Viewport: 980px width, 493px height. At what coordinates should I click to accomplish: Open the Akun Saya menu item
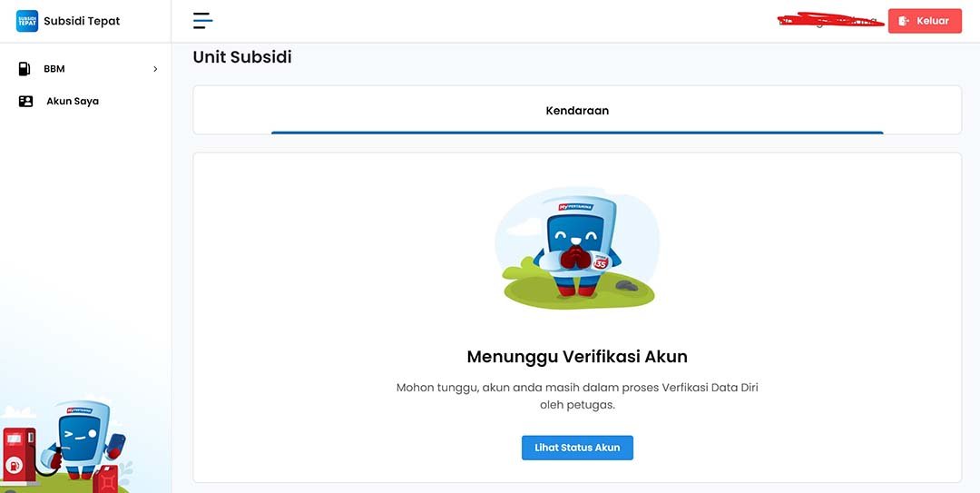click(73, 102)
